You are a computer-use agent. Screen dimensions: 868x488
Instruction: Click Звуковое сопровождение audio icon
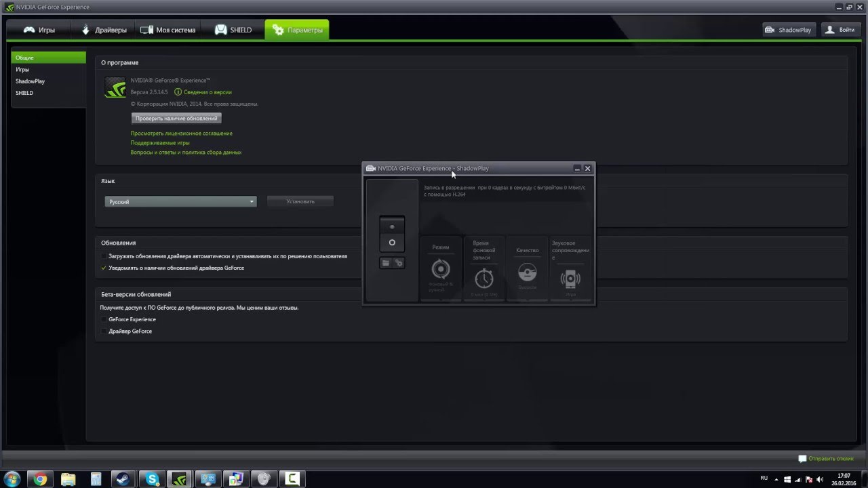tap(570, 279)
